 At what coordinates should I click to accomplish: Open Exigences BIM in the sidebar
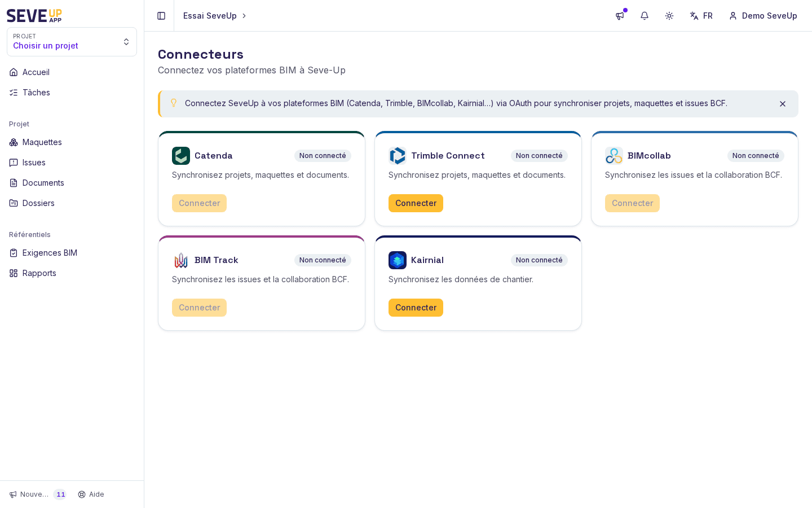point(72,253)
